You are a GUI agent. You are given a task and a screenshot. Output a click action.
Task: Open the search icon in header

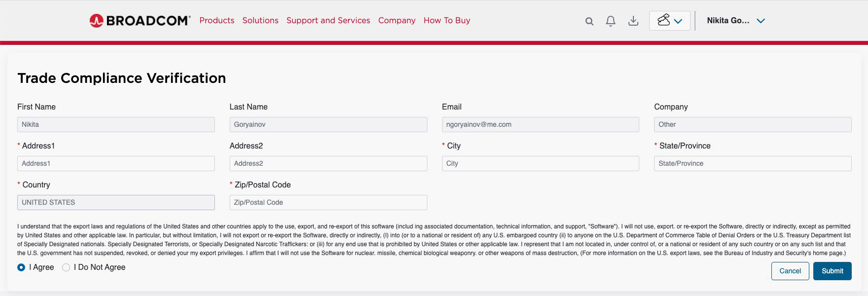point(589,21)
